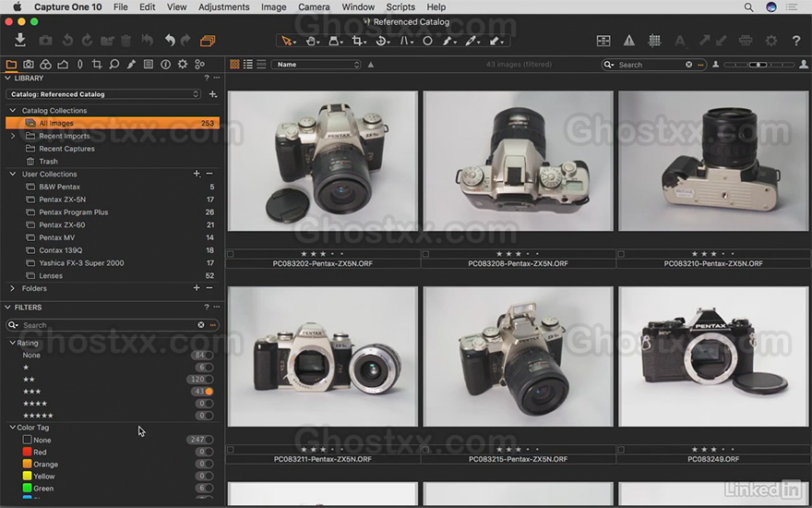Click the orange Edit Variants stack icon

208,41
